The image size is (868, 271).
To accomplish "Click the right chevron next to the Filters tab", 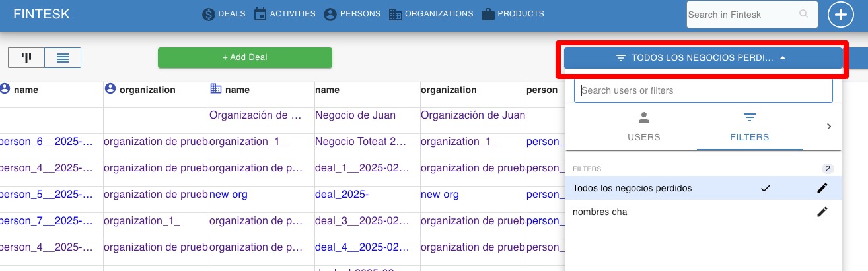I will pyautogui.click(x=829, y=127).
